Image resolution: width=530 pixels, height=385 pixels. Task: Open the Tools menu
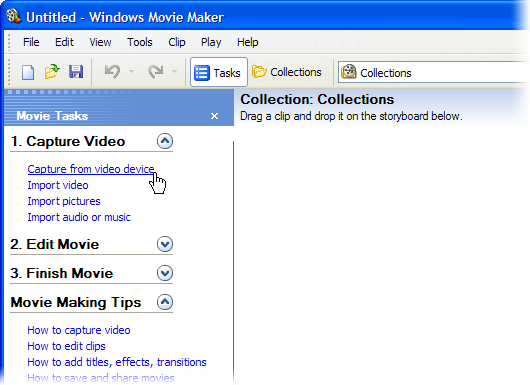[x=140, y=42]
